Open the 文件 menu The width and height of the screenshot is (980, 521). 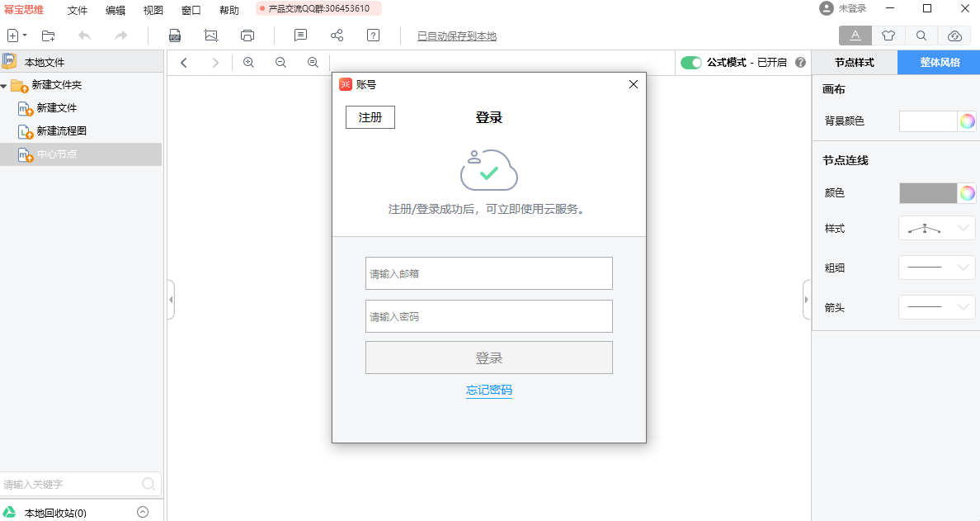pyautogui.click(x=78, y=11)
